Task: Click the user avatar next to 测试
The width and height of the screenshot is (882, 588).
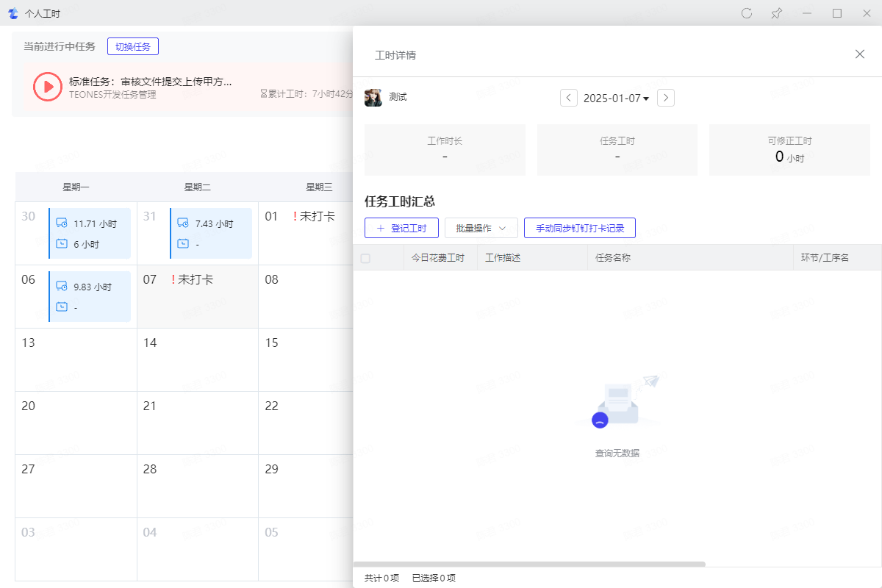Action: pos(373,98)
